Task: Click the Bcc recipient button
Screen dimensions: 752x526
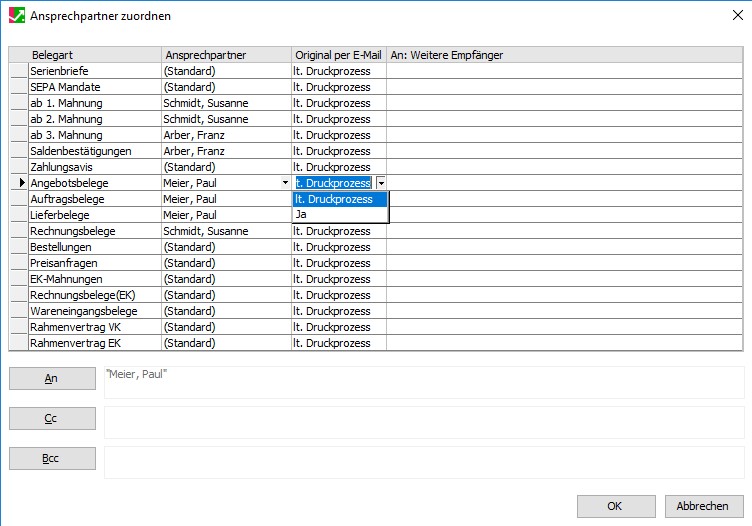Action: tap(51, 459)
